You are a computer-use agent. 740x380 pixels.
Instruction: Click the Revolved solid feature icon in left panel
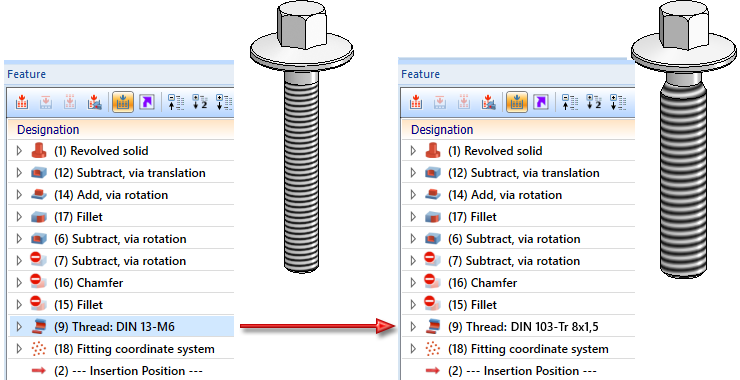pyautogui.click(x=39, y=151)
